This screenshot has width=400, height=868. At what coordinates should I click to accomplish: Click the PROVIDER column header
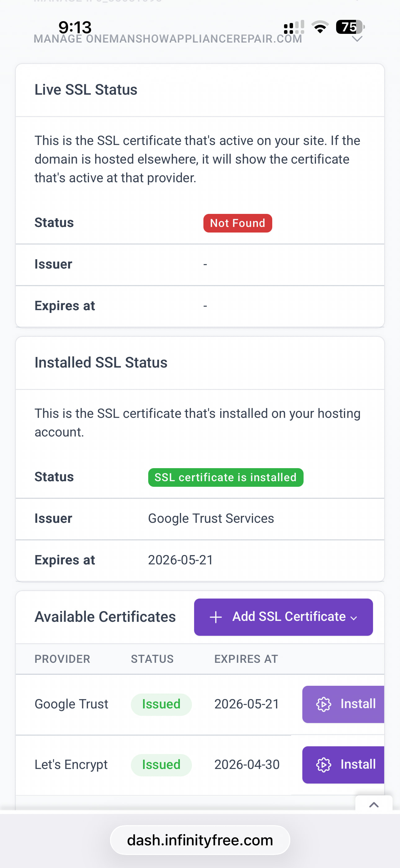[x=62, y=659]
